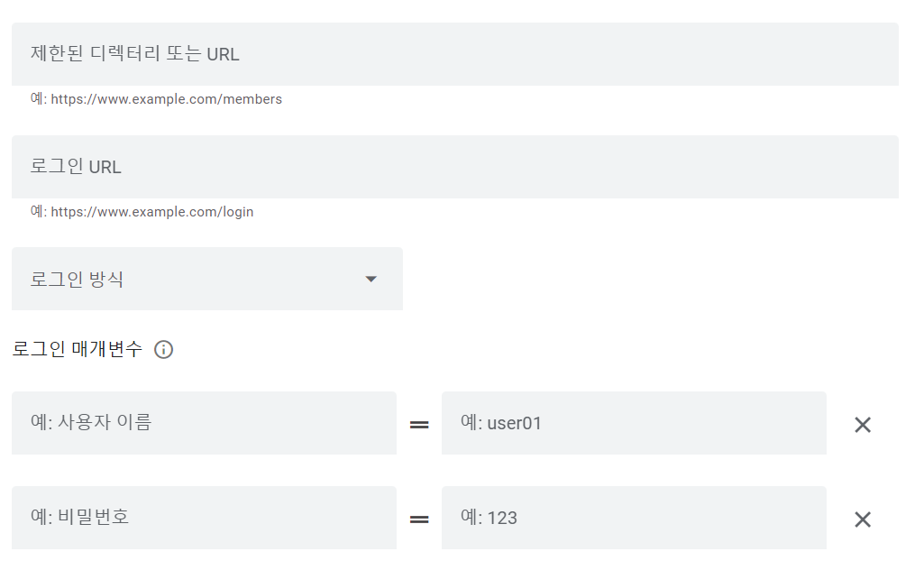Click the 예: 123 parameter value field
Viewport: 924px width, 570px height.
click(x=634, y=518)
